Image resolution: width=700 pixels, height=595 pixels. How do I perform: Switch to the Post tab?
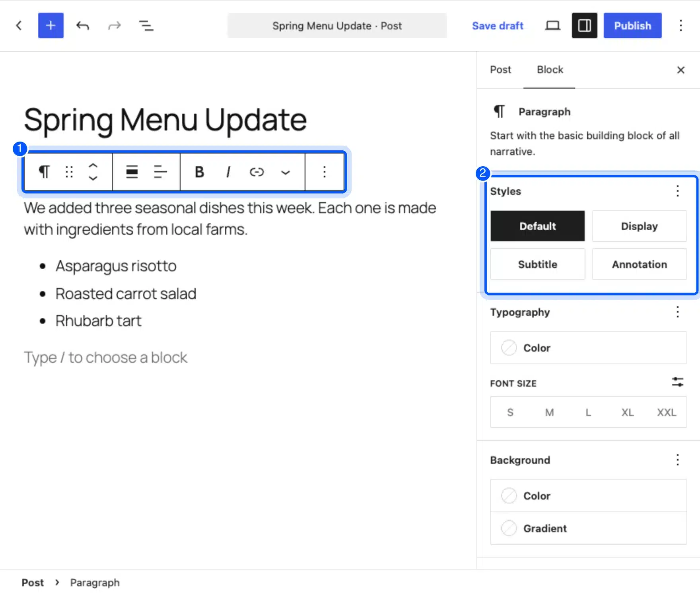pyautogui.click(x=500, y=70)
